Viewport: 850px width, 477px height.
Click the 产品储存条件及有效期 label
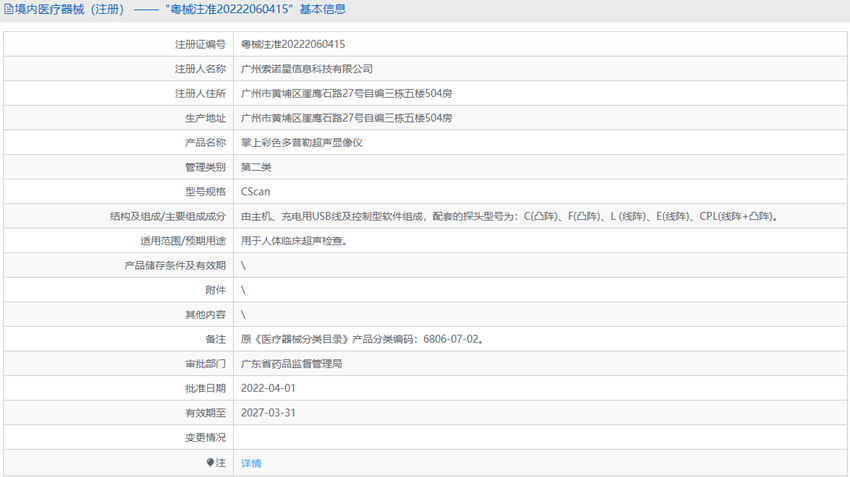pyautogui.click(x=175, y=266)
